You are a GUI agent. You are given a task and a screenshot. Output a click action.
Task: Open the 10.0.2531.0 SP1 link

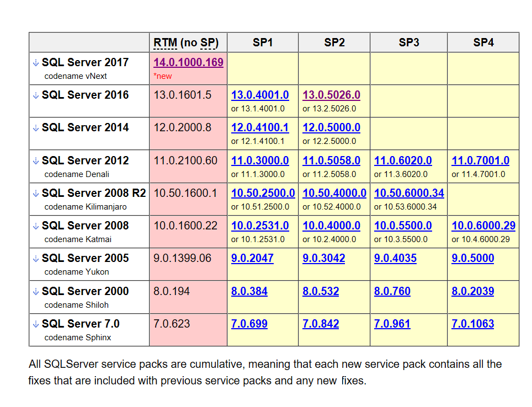point(260,226)
